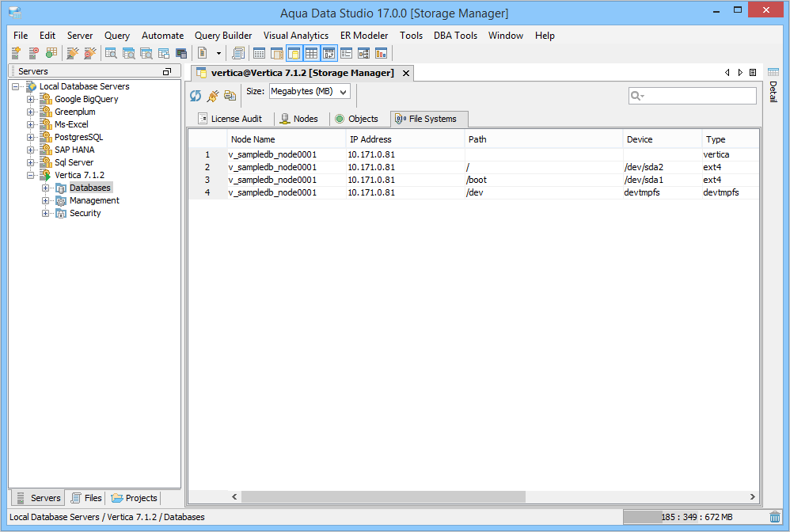
Task: Click the list form toolbar icon
Action: coord(346,53)
